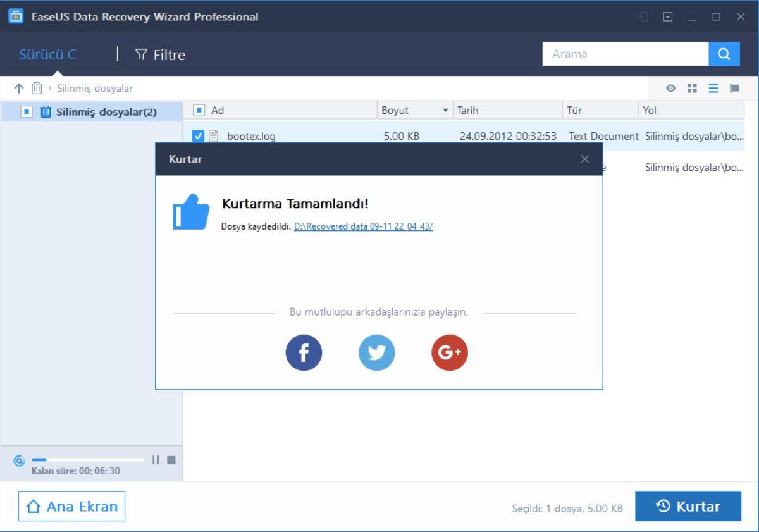This screenshot has height=532, width=759.
Task: Toggle the select-all checkbox beside Ad
Action: point(199,111)
